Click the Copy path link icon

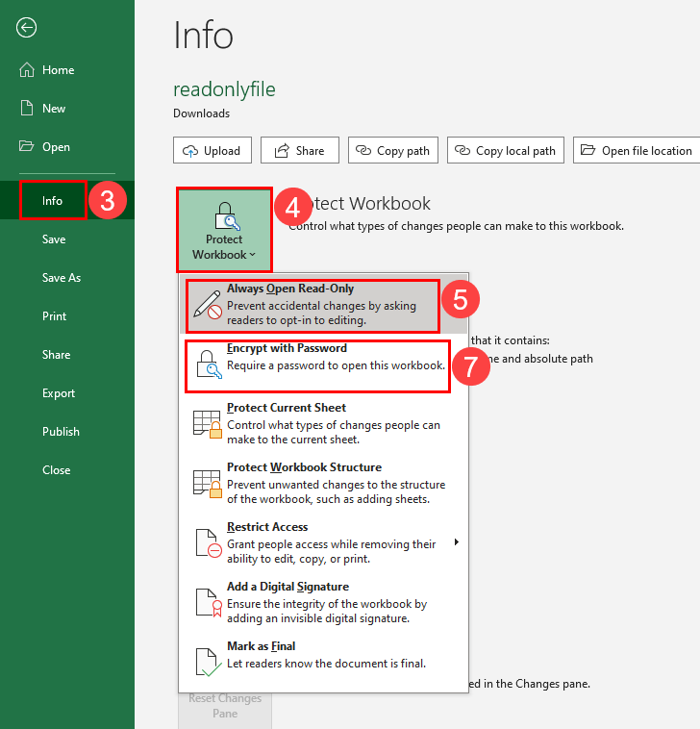click(x=363, y=150)
